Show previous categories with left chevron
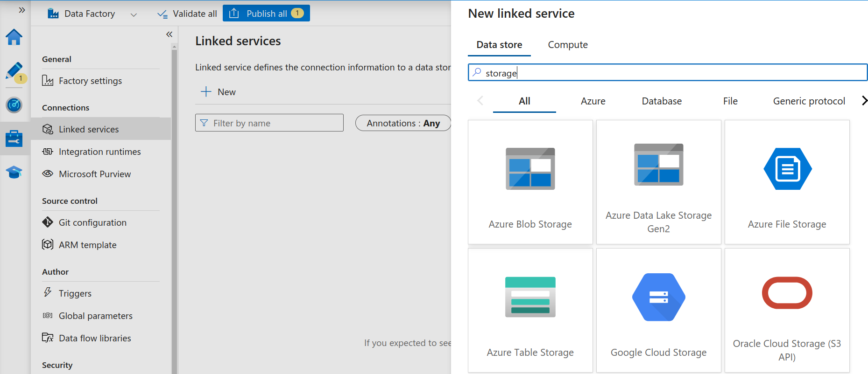This screenshot has width=868, height=374. click(480, 101)
